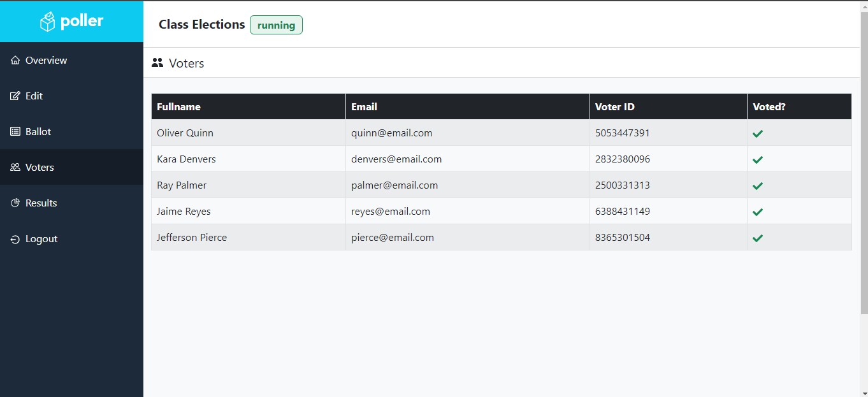
Task: Open the Voters section from sidebar
Action: click(38, 167)
